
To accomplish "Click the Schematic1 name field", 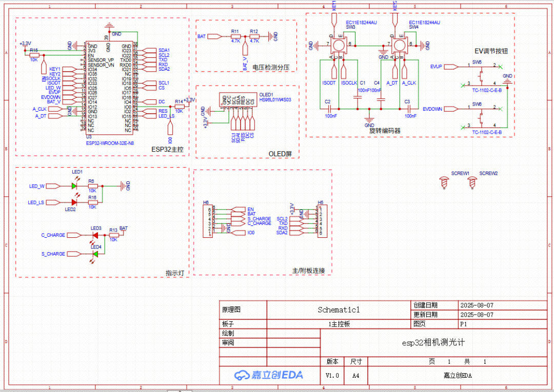I will click(x=339, y=310).
